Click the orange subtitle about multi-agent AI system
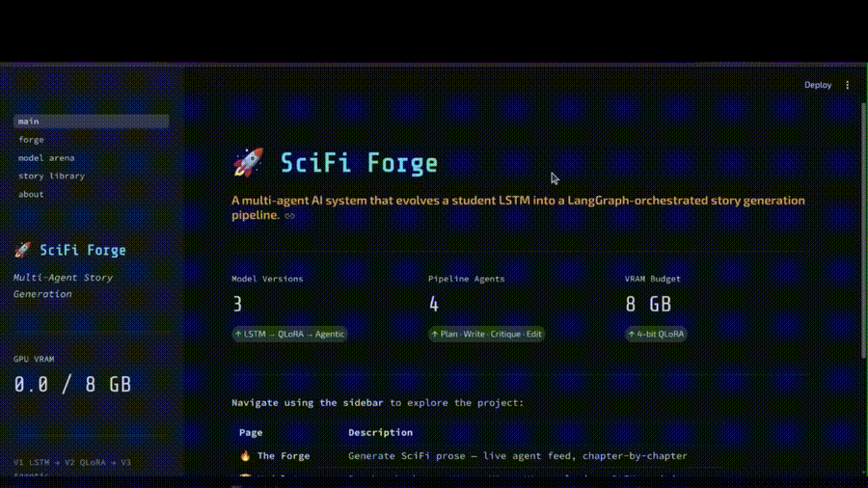This screenshot has height=488, width=868. [518, 207]
